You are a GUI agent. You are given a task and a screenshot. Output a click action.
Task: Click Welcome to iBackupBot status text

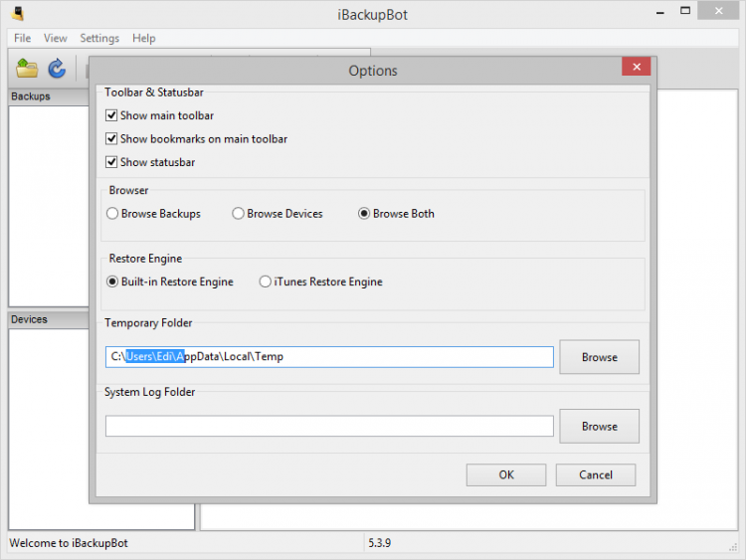[x=69, y=543]
